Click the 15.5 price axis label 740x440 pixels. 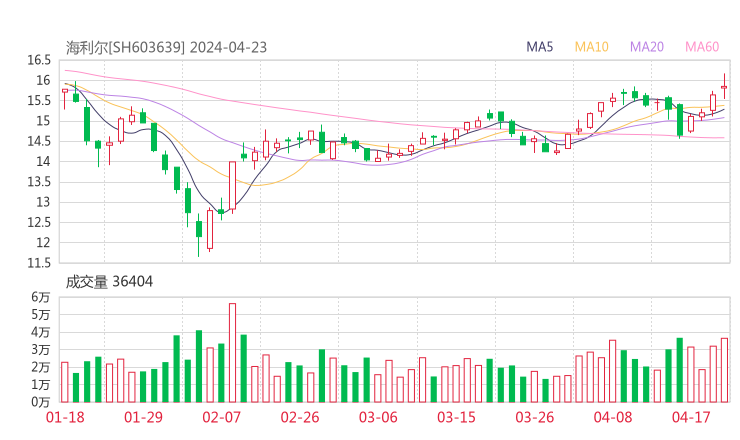coord(39,101)
